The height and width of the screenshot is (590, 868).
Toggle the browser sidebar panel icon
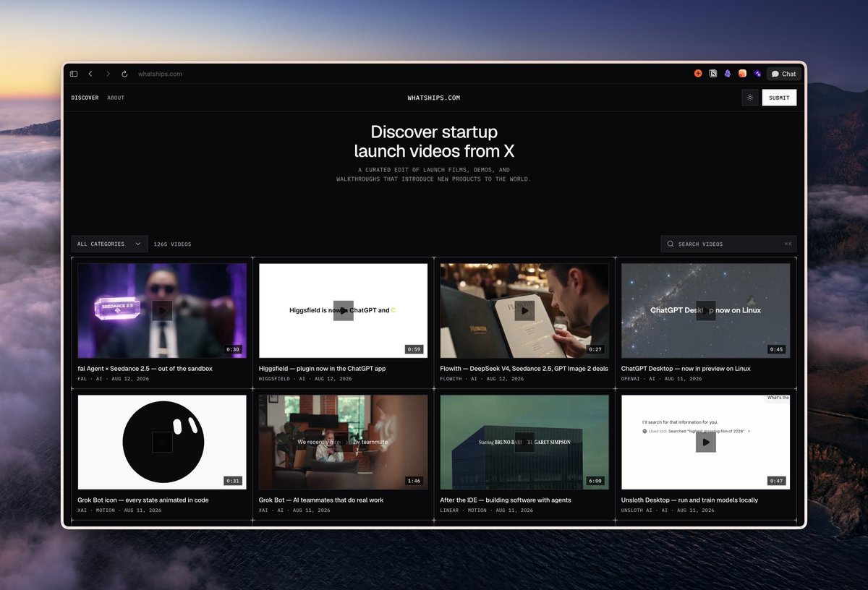click(74, 74)
